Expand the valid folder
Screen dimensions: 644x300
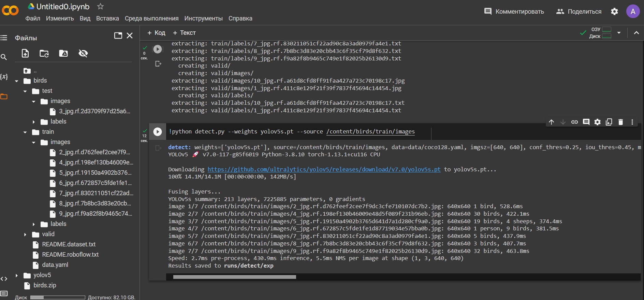(25, 234)
